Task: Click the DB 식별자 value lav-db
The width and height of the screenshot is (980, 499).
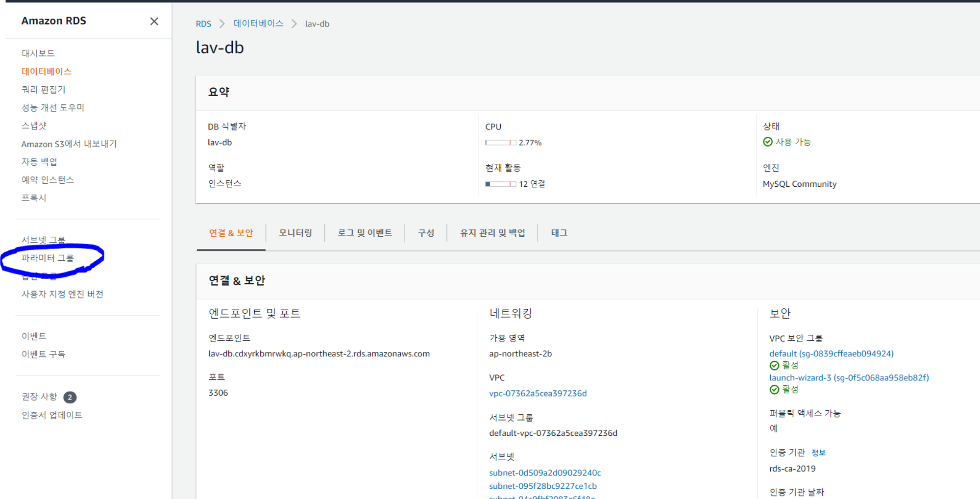Action: pyautogui.click(x=220, y=142)
